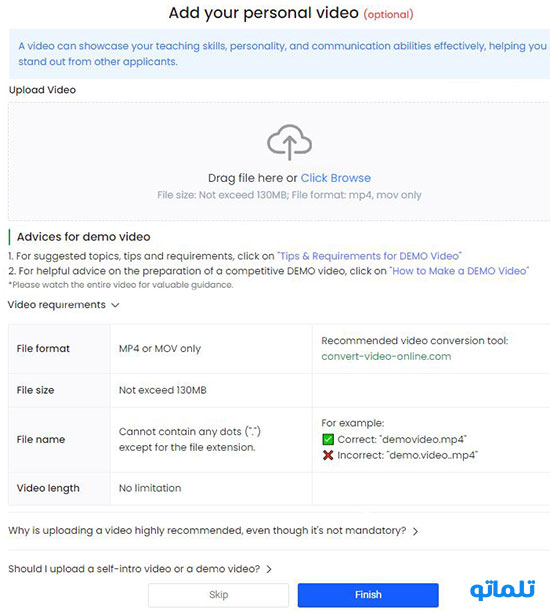This screenshot has height=613, width=550.
Task: Click the blue Finish button
Action: (x=368, y=595)
